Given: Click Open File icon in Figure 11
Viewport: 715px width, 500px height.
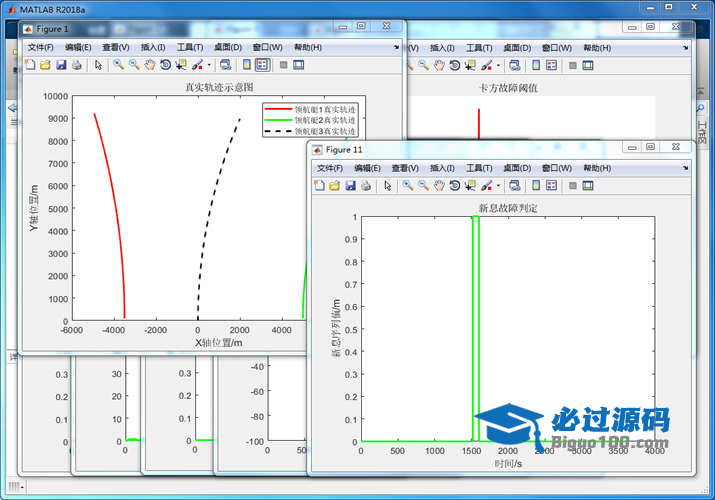Looking at the screenshot, I should coord(334,186).
